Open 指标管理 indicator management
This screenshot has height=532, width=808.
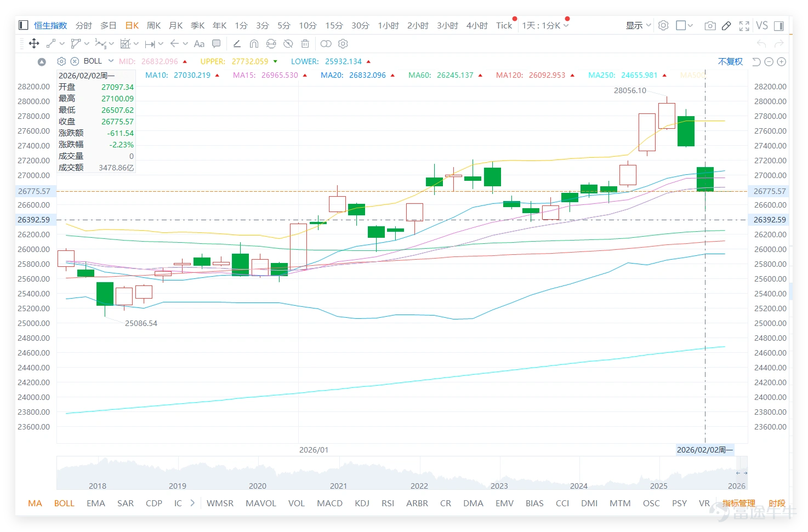click(739, 503)
